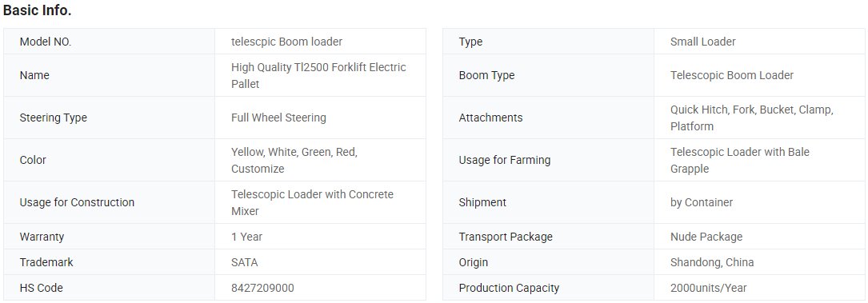Select the SATA trademark value
This screenshot has height=303, width=868.
coord(245,263)
